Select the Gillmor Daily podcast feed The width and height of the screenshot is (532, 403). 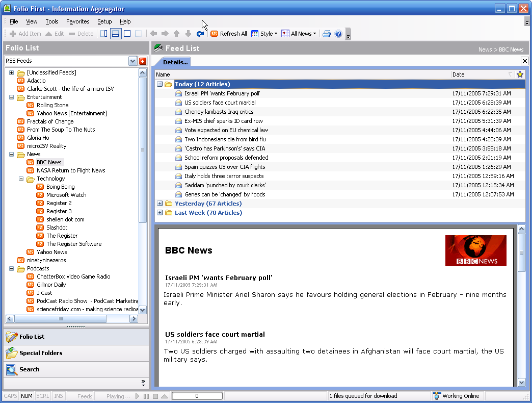coord(51,285)
